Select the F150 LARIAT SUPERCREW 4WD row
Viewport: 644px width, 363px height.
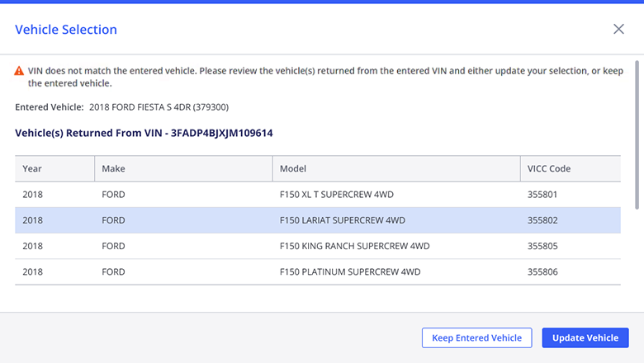click(x=318, y=220)
